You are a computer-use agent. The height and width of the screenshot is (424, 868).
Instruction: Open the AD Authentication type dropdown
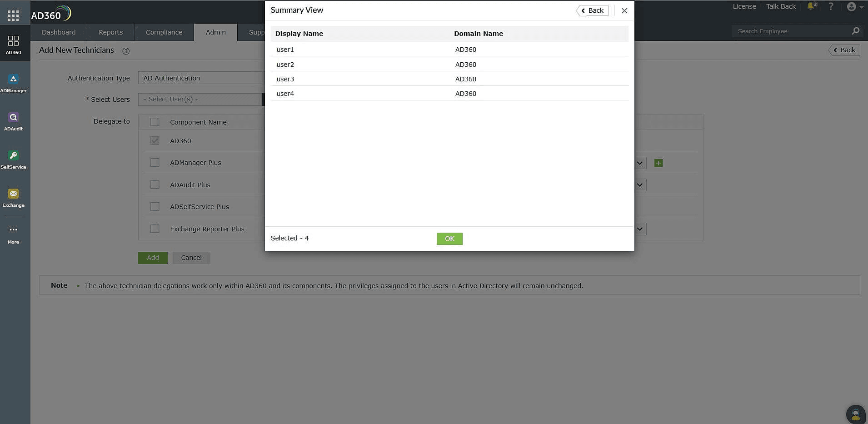(200, 78)
